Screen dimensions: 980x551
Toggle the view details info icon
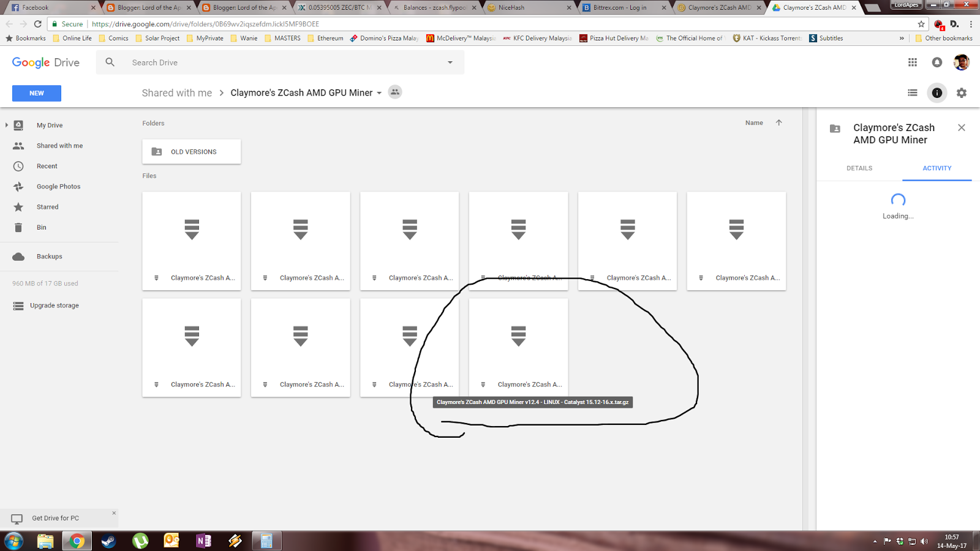click(937, 93)
